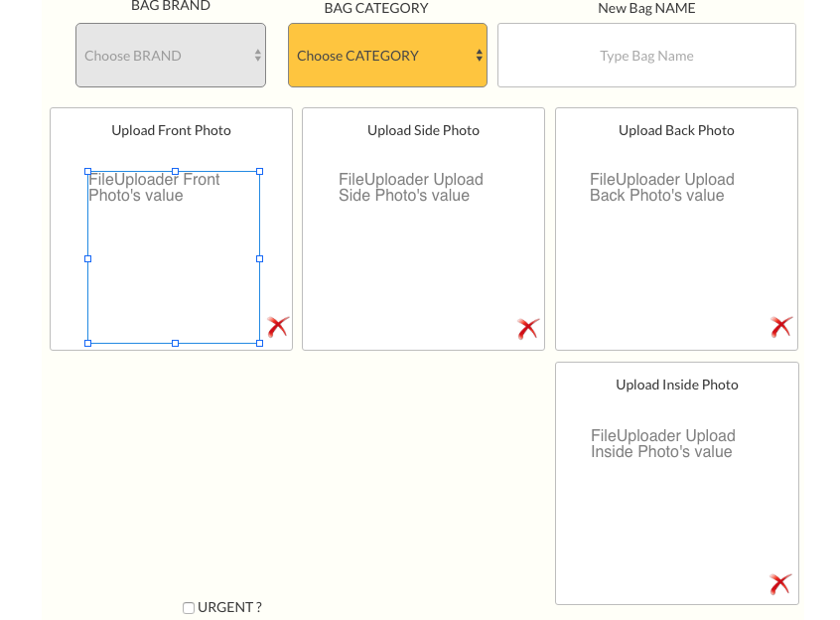Click top-right resize handle of selected Front uploader
This screenshot has height=620, width=840.
260,172
